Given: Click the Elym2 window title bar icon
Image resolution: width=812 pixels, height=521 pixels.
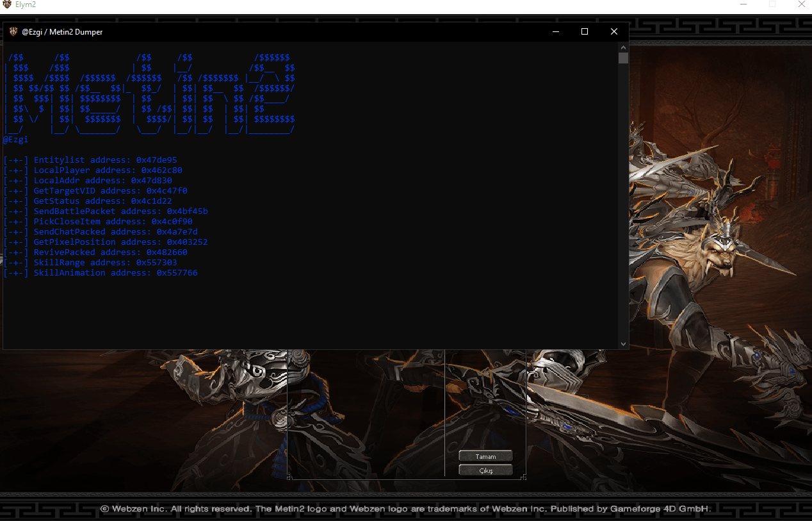Looking at the screenshot, I should [7, 4].
